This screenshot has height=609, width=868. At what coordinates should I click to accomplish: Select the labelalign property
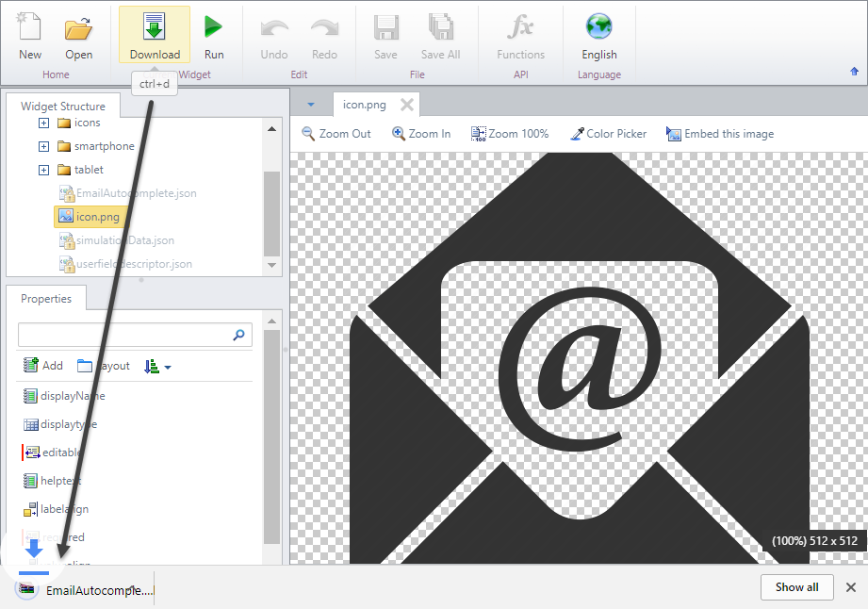tap(56, 509)
